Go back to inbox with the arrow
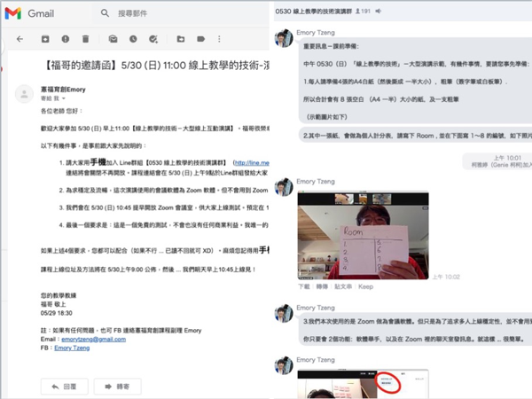Image resolution: width=532 pixels, height=399 pixels. 20,39
